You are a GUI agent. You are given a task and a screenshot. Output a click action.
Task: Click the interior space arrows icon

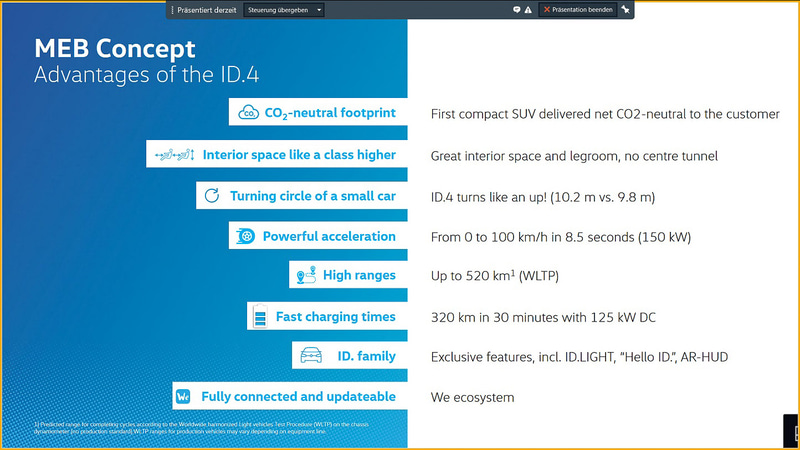pyautogui.click(x=174, y=154)
